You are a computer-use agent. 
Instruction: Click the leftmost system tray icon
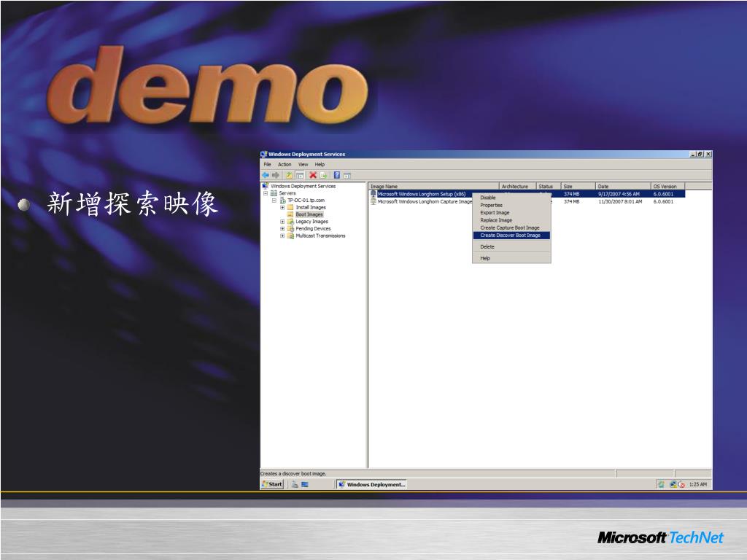[661, 484]
